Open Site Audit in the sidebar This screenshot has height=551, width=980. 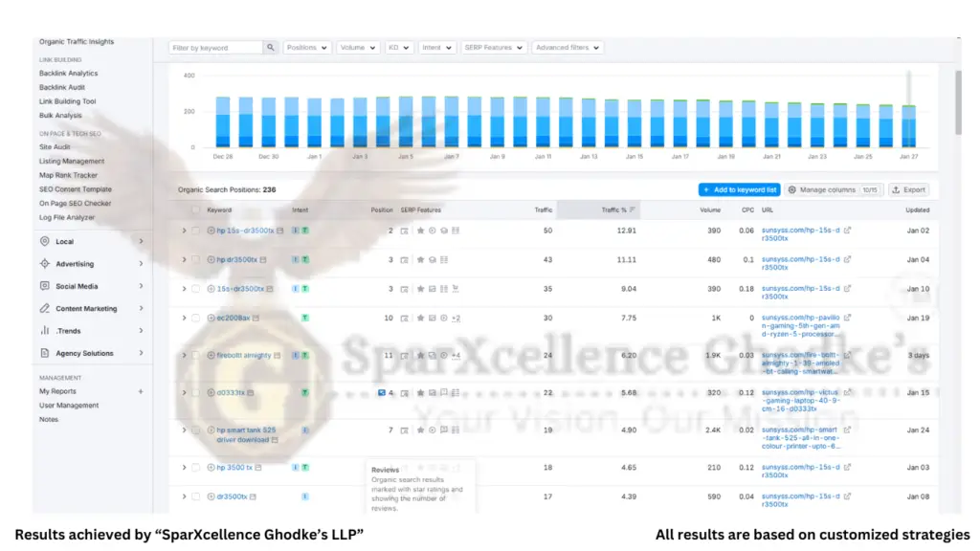pos(55,146)
